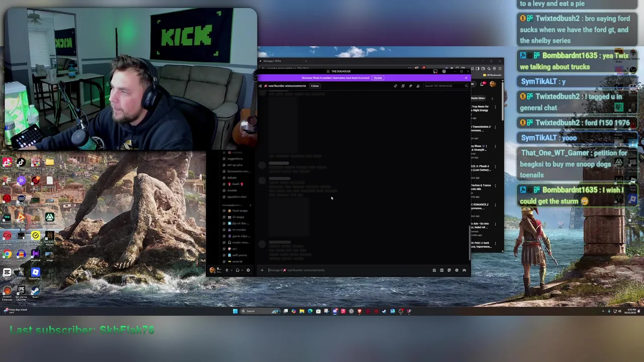Viewport: 644px width, 362px height.
Task: Open Discord help icon in title bar
Action: pyautogui.click(x=444, y=71)
